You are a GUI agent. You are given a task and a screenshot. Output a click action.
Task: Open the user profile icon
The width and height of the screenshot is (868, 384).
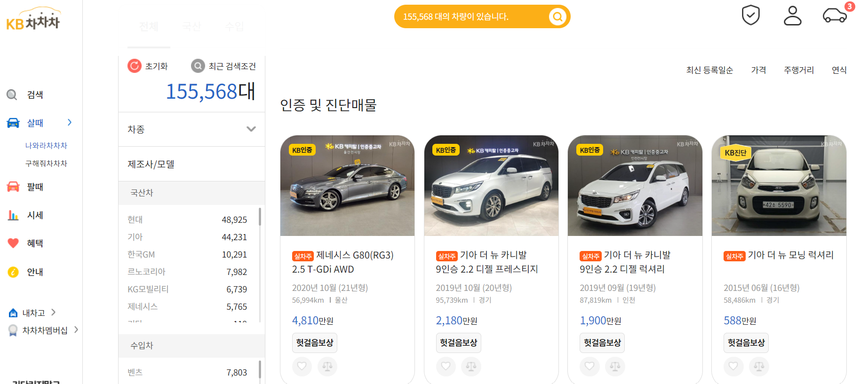point(792,16)
